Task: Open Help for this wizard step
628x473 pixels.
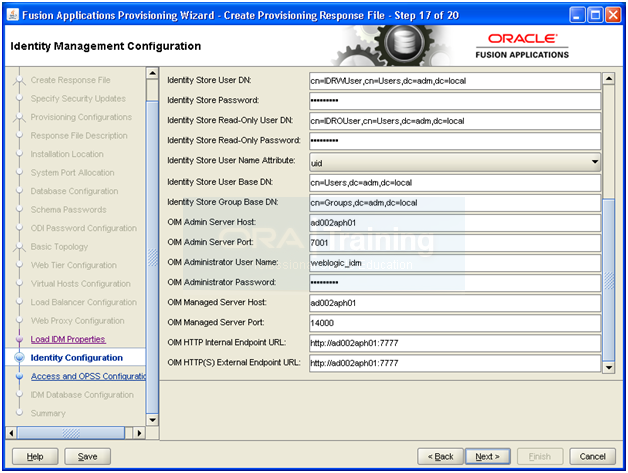Action: point(35,457)
